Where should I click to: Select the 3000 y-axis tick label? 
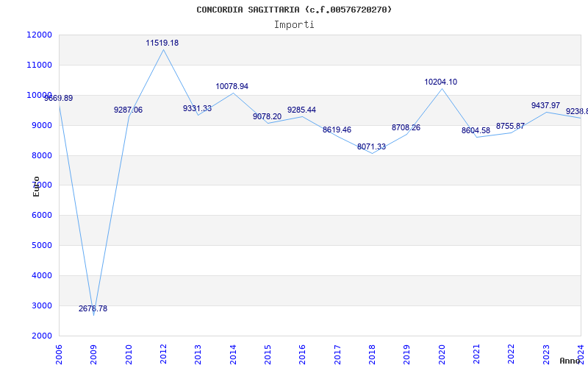41,305
